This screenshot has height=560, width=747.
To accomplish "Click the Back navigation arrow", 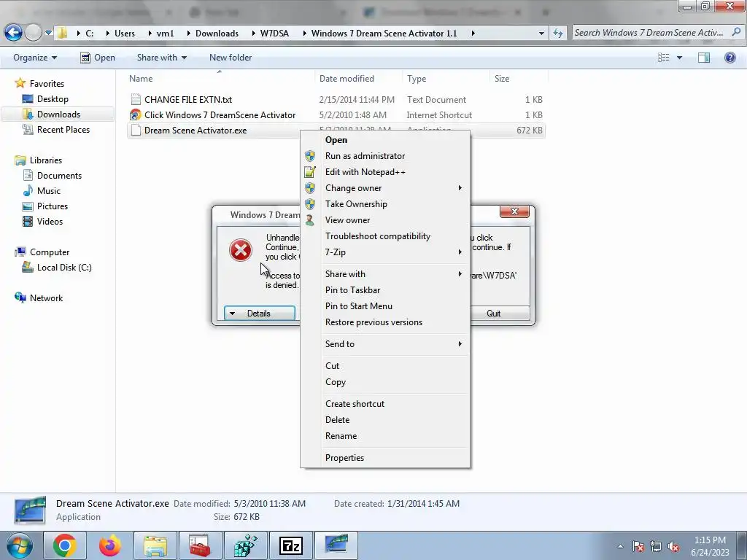I will coord(13,33).
